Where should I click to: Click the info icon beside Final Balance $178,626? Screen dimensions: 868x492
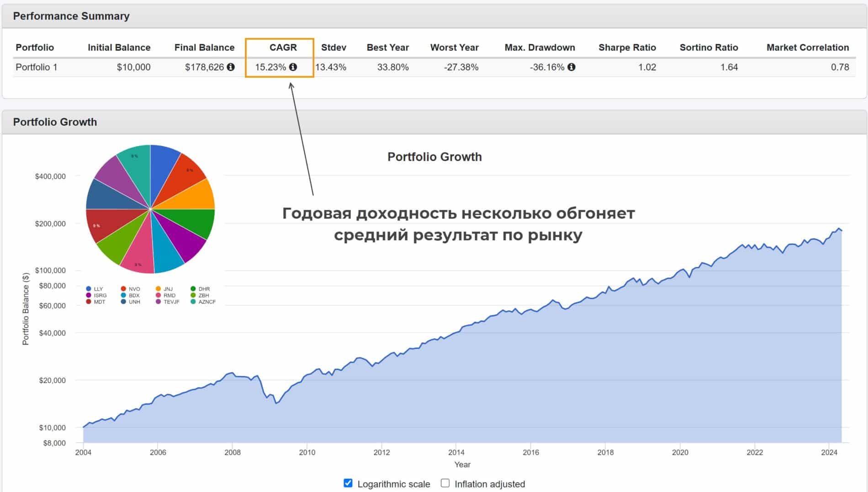tap(231, 67)
